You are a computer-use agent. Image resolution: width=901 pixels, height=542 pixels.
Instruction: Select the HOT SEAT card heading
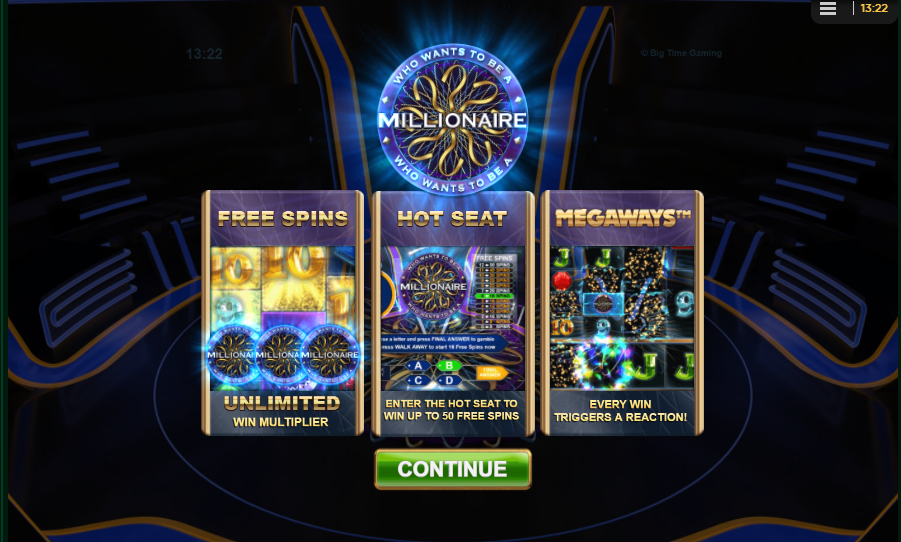(x=452, y=218)
